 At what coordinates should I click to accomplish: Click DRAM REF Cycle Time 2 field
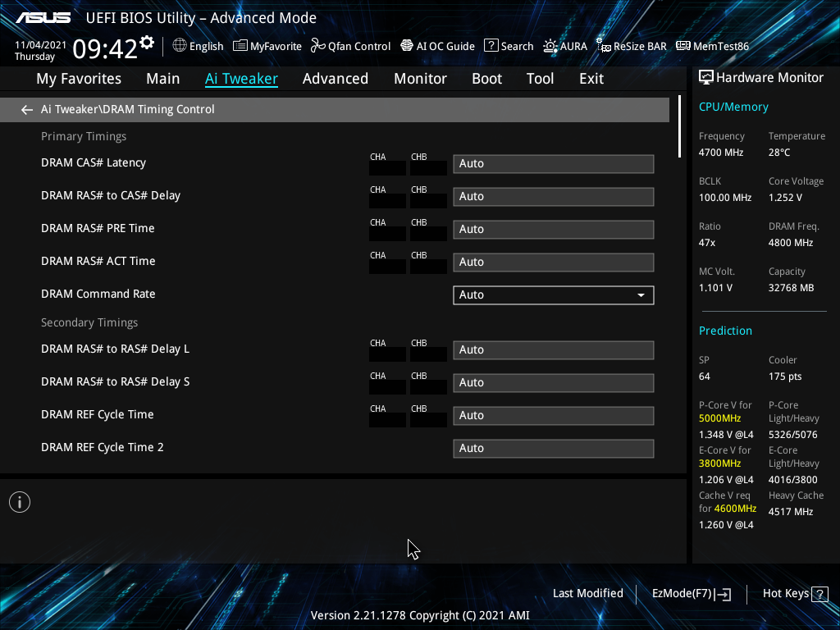pos(554,449)
